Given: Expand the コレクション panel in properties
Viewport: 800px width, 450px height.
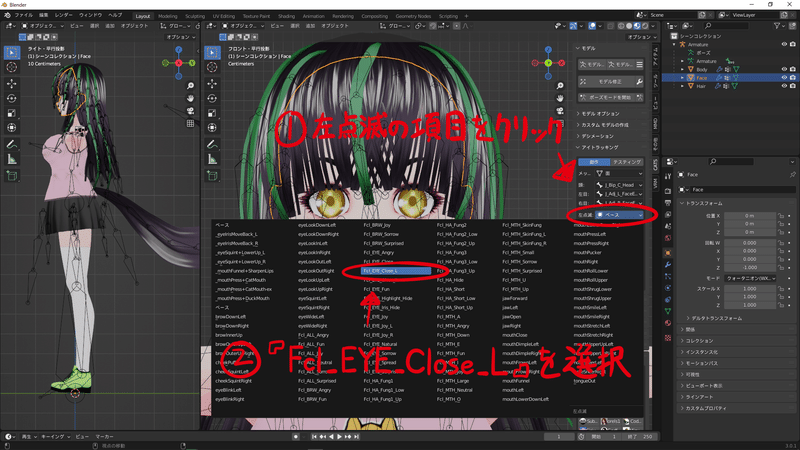Looking at the screenshot, I should 699,341.
